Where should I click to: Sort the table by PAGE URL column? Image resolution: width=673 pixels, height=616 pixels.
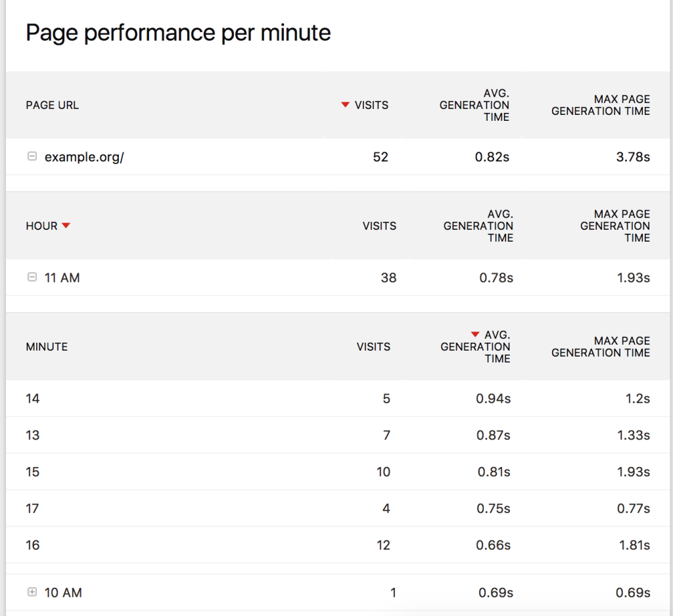pyautogui.click(x=52, y=104)
